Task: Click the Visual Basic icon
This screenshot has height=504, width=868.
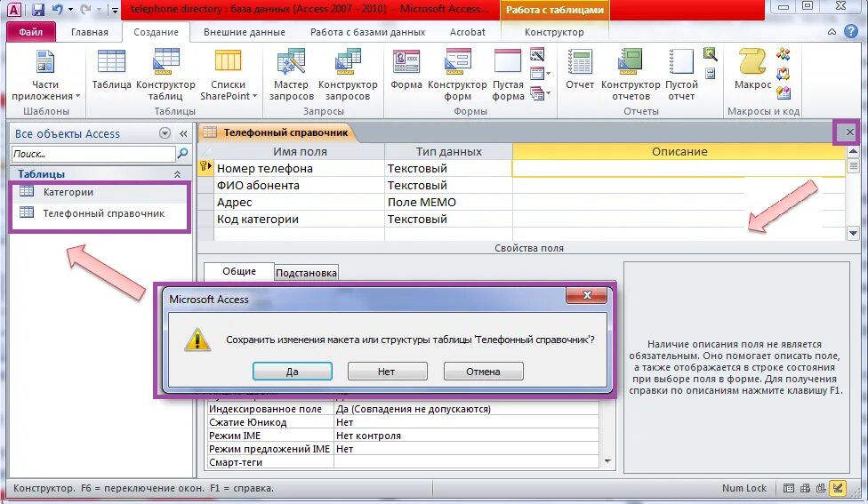Action: (784, 92)
